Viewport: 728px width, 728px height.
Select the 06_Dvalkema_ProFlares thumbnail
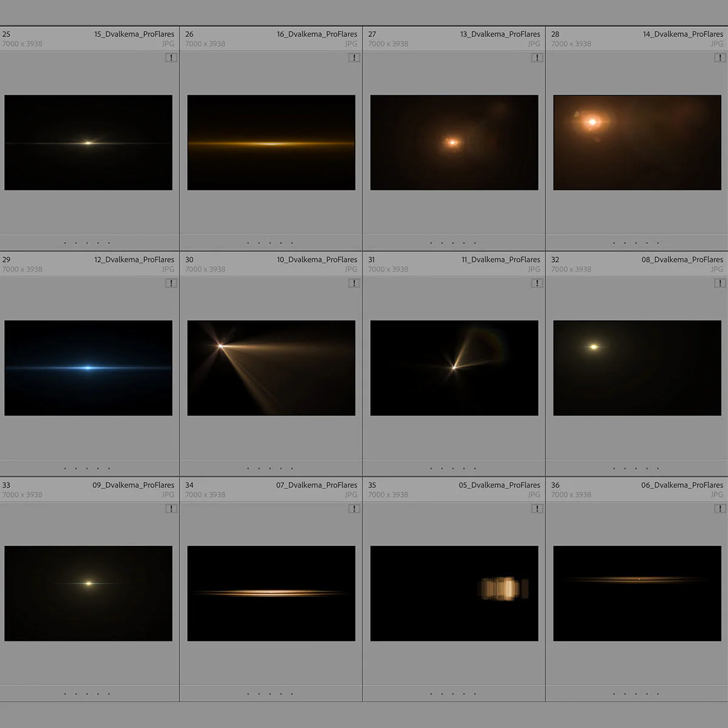(638, 593)
